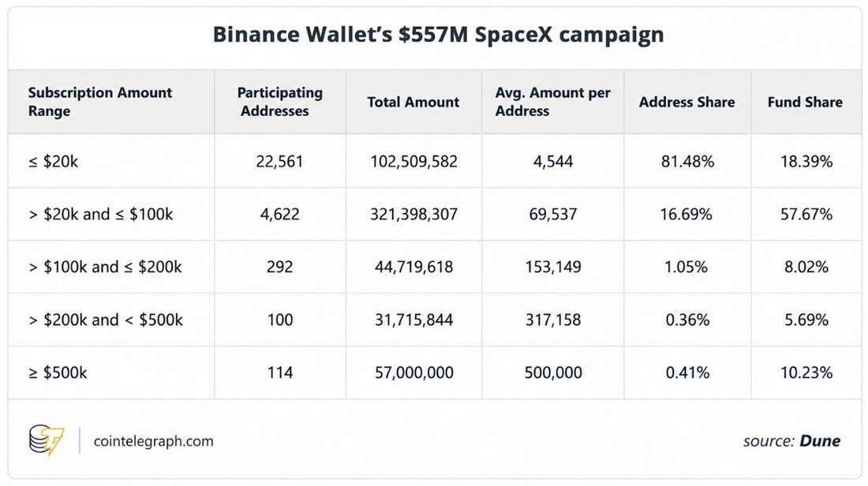Select the 57.67% fund share cell
The width and height of the screenshot is (868, 486).
(x=806, y=215)
